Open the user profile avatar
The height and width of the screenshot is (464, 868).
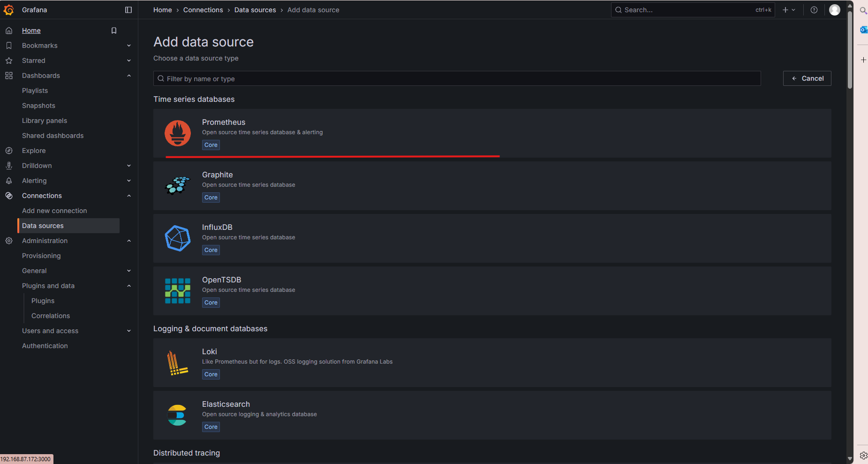[835, 10]
